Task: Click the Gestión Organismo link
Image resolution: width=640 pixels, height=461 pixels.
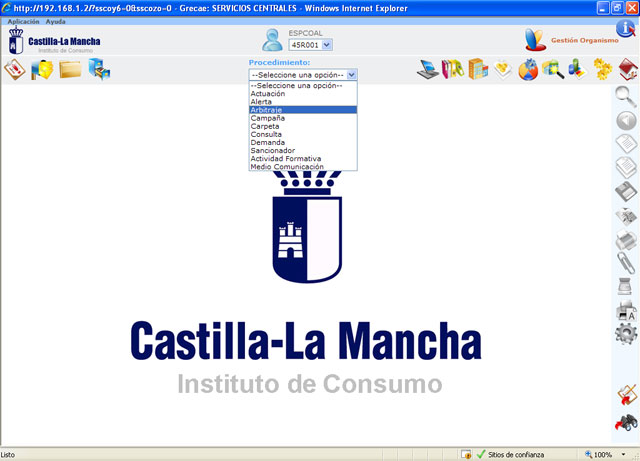Action: click(x=584, y=40)
